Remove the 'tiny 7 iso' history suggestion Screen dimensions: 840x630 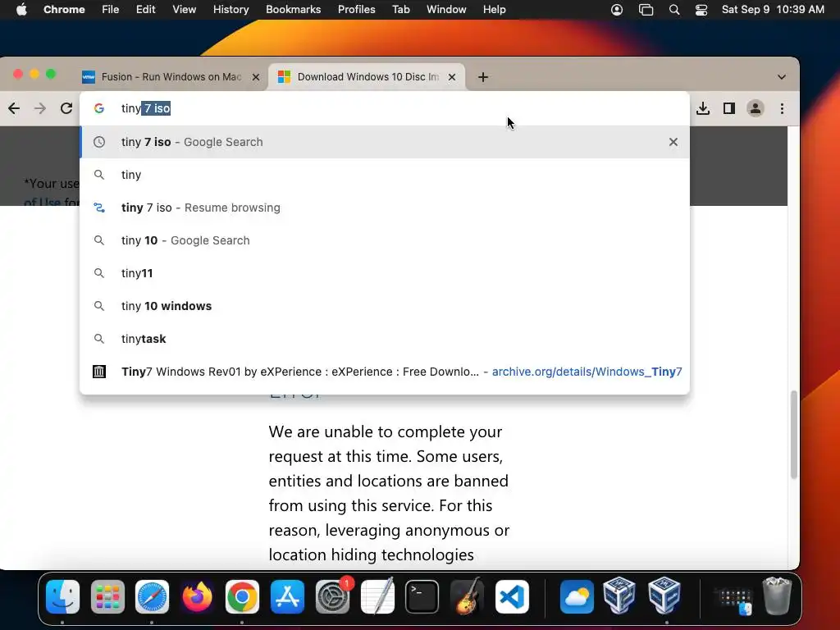point(673,142)
